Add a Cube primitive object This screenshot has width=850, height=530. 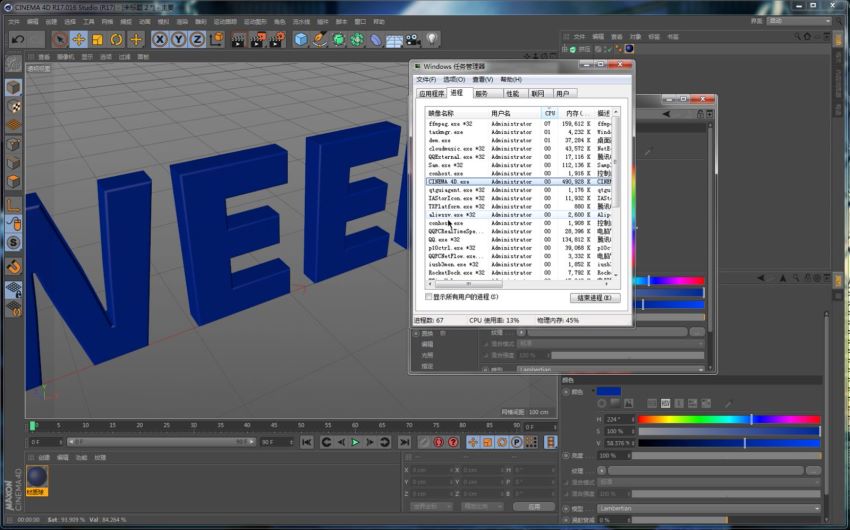point(301,39)
